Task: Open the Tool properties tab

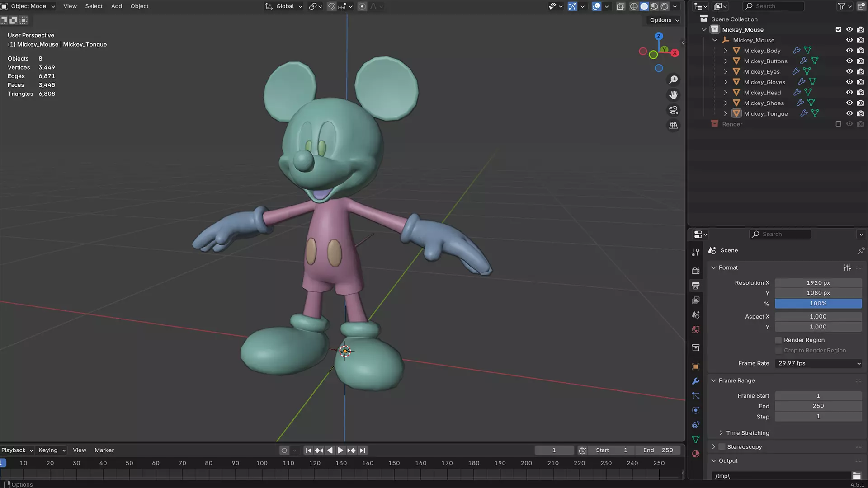Action: click(x=696, y=253)
